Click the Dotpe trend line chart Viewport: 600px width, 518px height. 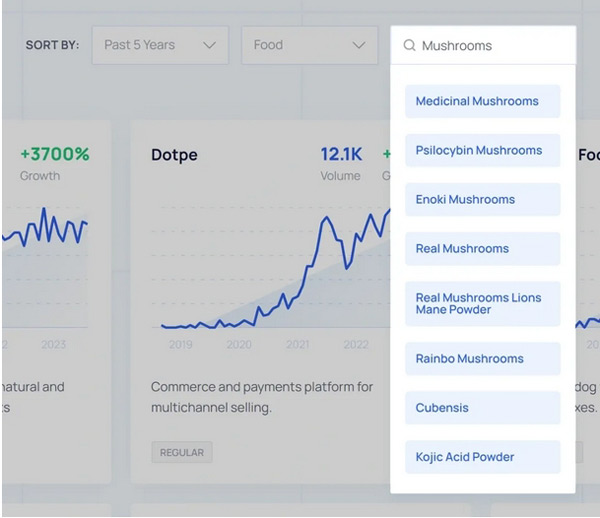click(x=270, y=280)
